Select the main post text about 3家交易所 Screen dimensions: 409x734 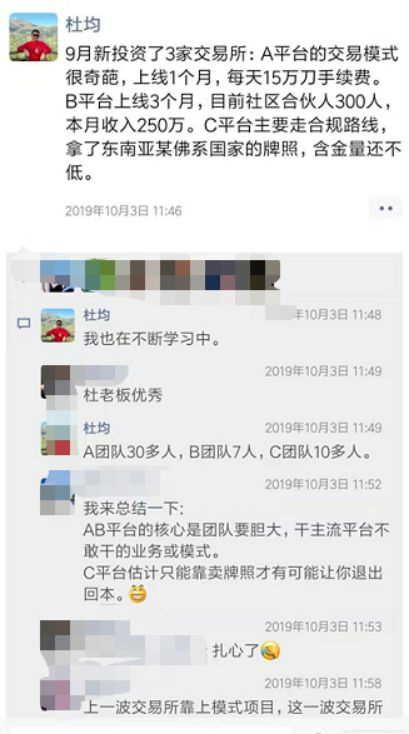pos(233,115)
